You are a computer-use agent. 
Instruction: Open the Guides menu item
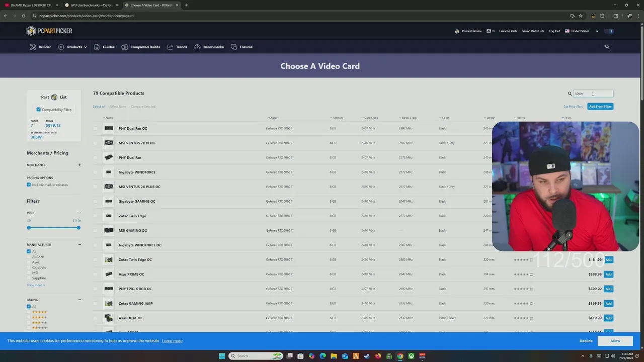pyautogui.click(x=104, y=47)
